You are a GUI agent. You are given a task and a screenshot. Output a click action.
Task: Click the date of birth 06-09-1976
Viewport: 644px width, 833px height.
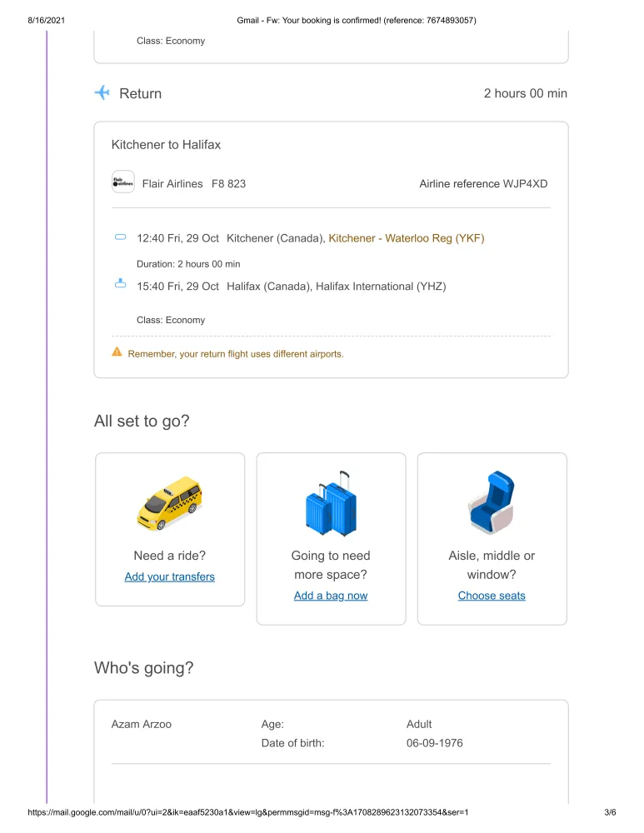point(434,743)
